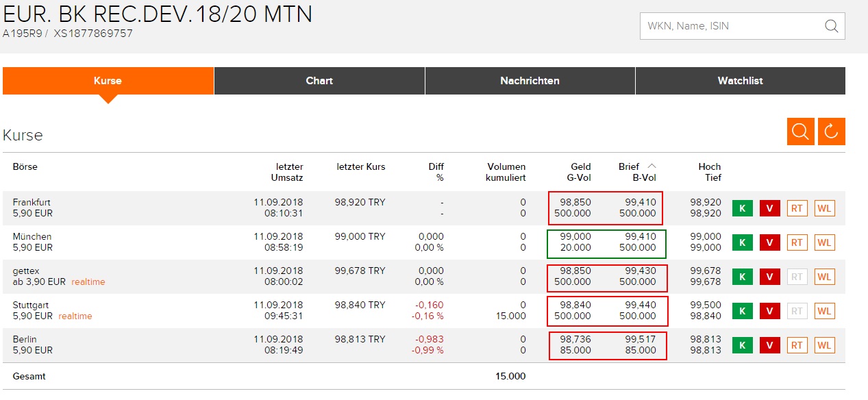This screenshot has height=400, width=868.
Task: Click search icon in WKN input field
Action: pos(831,26)
